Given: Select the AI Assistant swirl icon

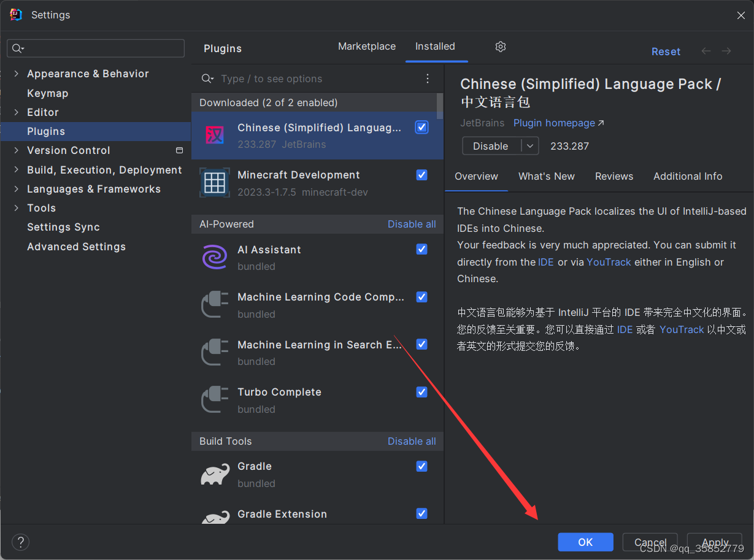Looking at the screenshot, I should pyautogui.click(x=215, y=258).
